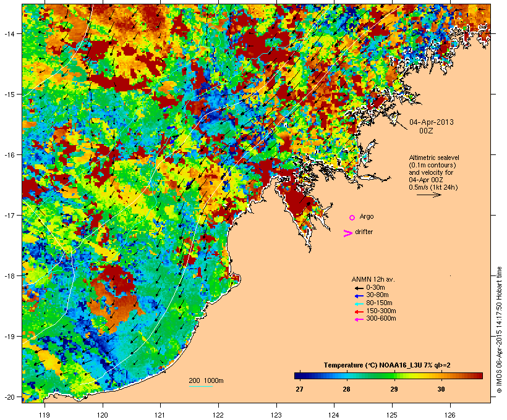Click the longitude axis label 122

coord(218,414)
